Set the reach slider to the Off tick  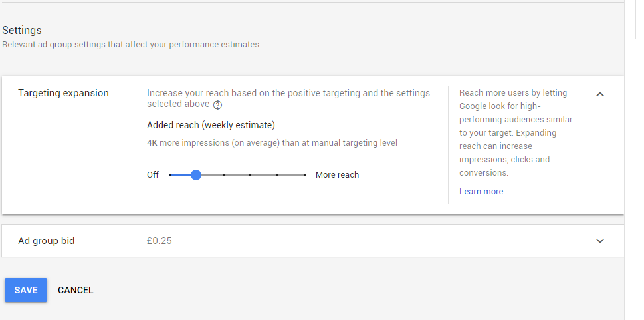point(169,175)
